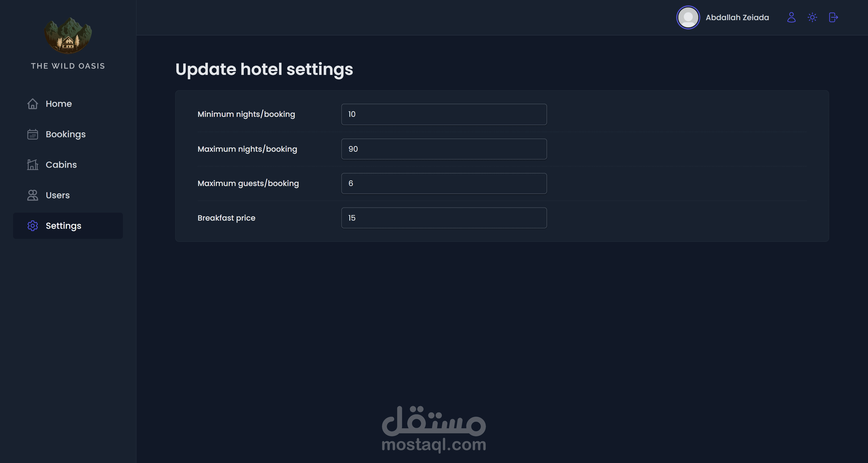Screen dimensions: 868x463
Task: Open the user account profile icon
Action: pos(791,17)
